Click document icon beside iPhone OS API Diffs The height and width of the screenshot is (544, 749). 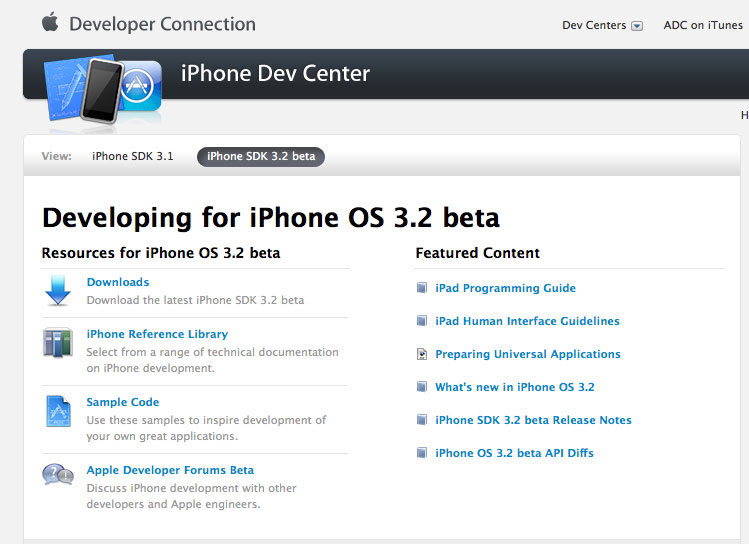coord(422,452)
